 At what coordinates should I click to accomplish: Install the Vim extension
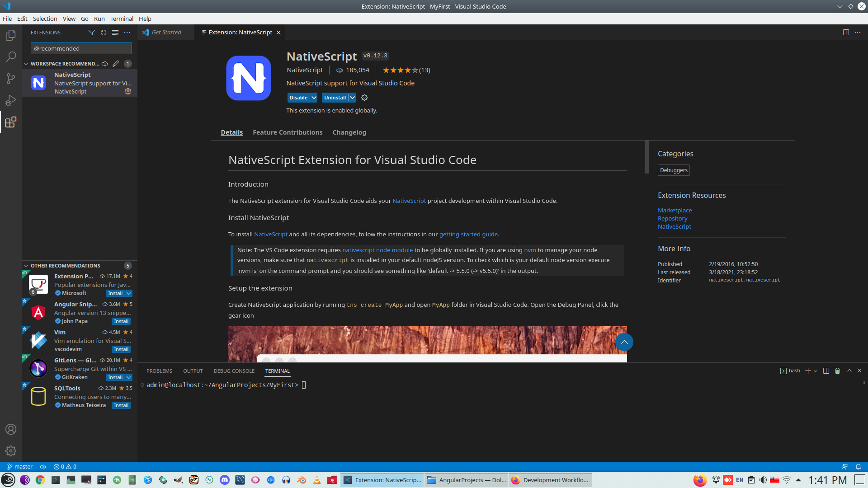tap(121, 349)
